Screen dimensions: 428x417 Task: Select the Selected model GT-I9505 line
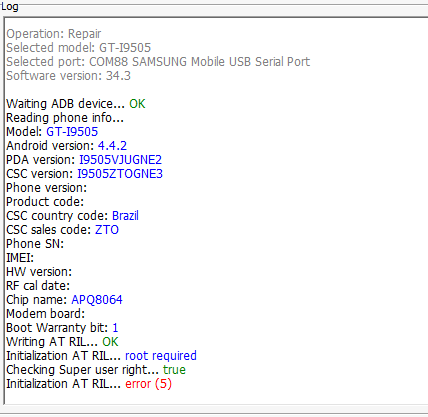point(78,48)
